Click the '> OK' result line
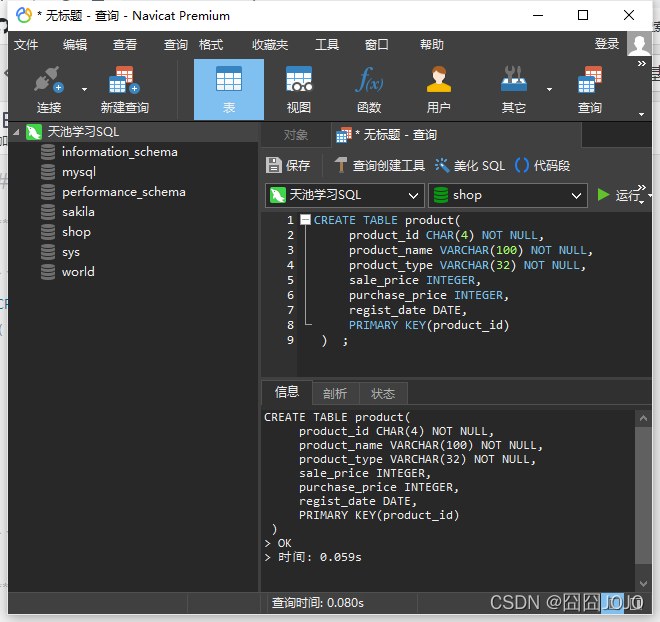 tap(278, 543)
